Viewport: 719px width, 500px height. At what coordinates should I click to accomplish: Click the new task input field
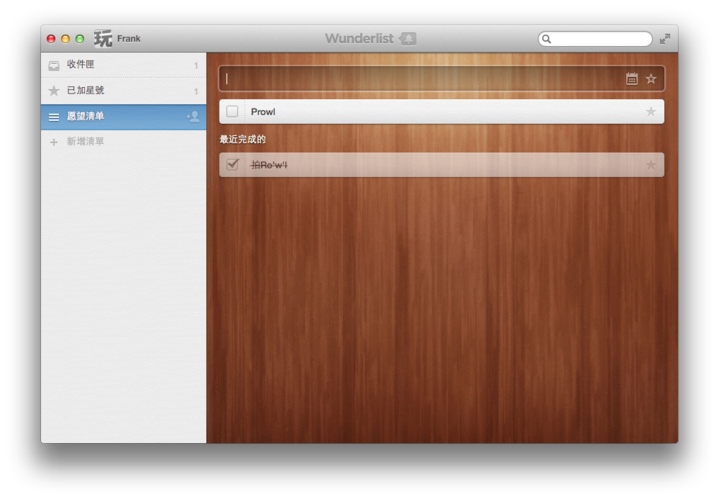coord(420,79)
